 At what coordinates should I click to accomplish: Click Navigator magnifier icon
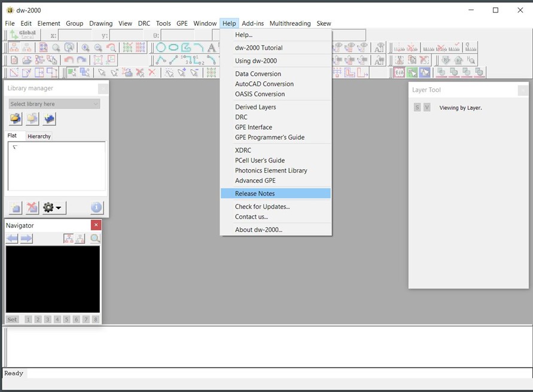pyautogui.click(x=95, y=238)
